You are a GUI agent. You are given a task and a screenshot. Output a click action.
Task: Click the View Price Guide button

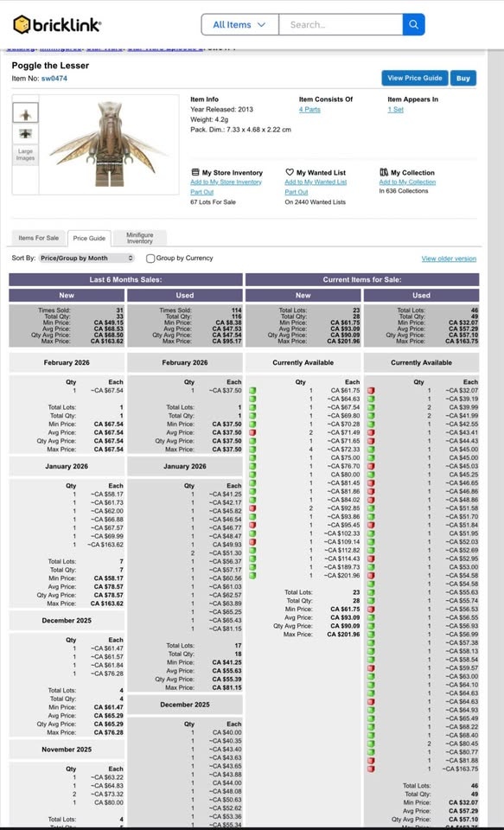(x=415, y=78)
